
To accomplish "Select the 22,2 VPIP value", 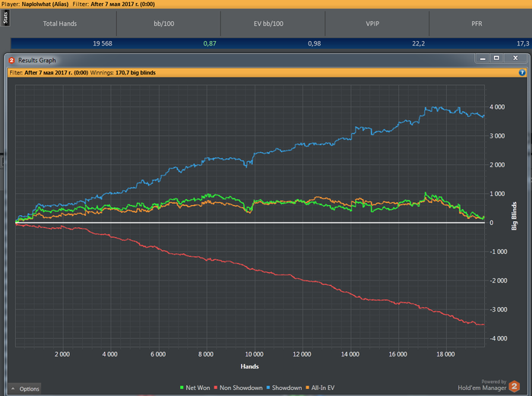I will coord(418,43).
